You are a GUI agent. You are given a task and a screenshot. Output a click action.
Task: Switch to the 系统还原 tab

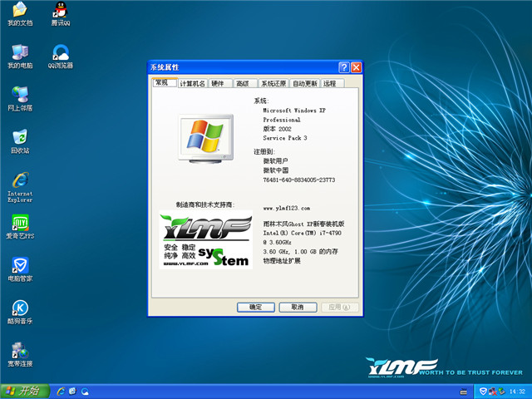tap(273, 83)
